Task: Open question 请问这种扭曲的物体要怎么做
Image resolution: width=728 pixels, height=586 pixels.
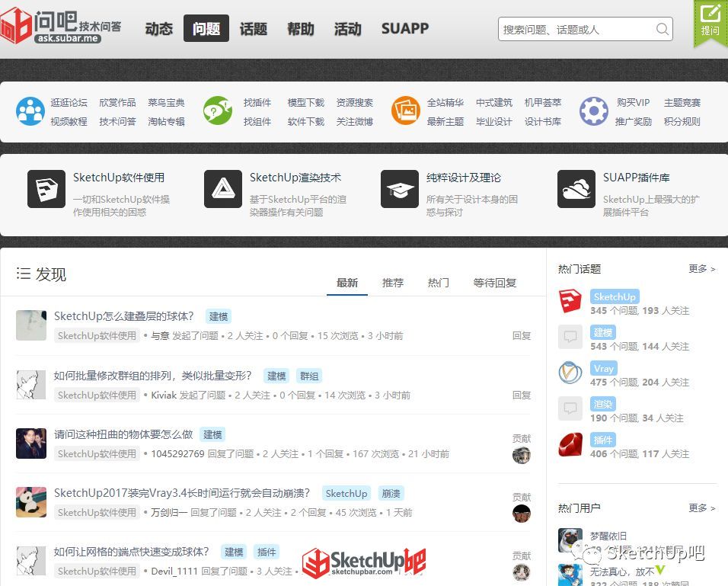Action: click(x=123, y=434)
